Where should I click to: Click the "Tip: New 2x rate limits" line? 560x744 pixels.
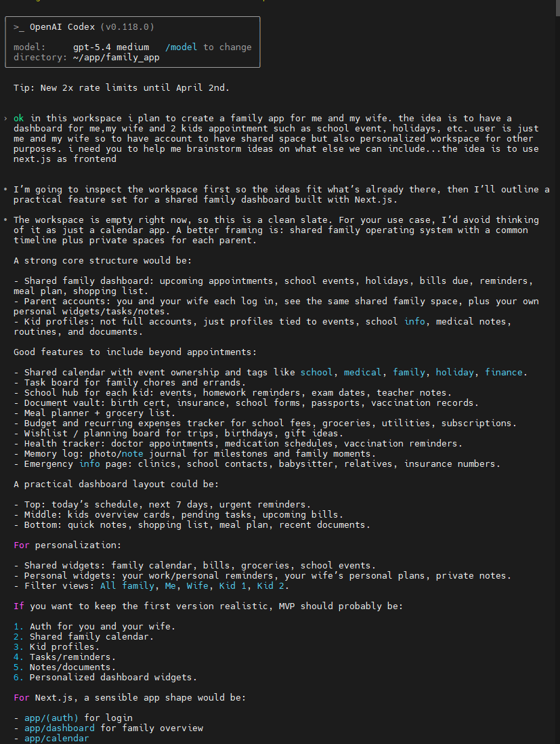point(121,88)
